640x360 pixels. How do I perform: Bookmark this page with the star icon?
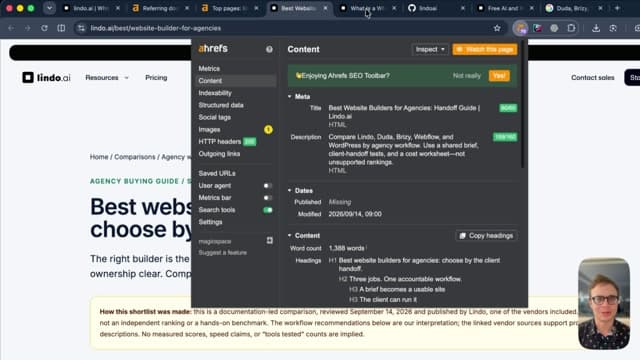point(497,28)
